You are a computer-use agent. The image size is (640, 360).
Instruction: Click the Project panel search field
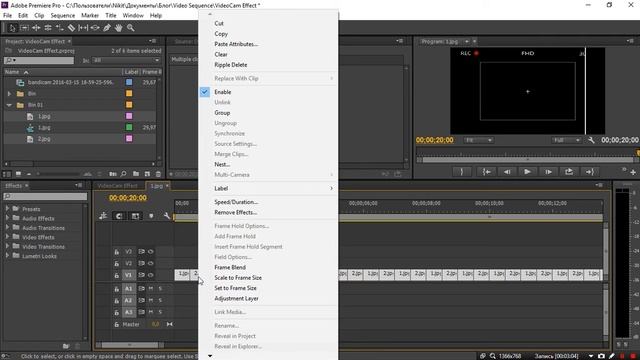[39, 60]
